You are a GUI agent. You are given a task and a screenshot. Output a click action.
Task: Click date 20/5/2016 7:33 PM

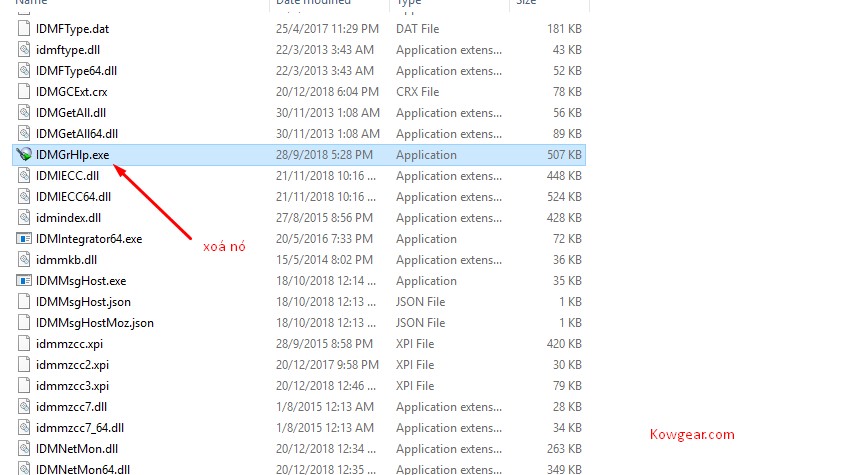(324, 239)
